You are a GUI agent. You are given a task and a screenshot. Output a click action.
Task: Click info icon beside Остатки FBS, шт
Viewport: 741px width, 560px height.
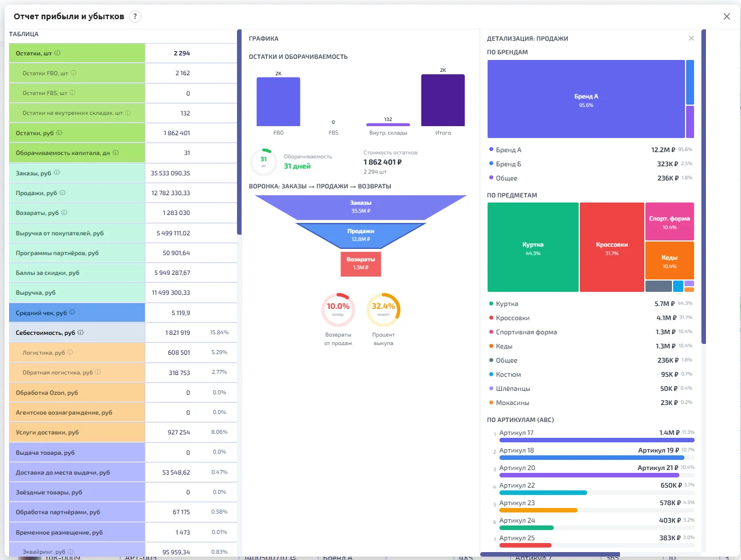tap(72, 93)
